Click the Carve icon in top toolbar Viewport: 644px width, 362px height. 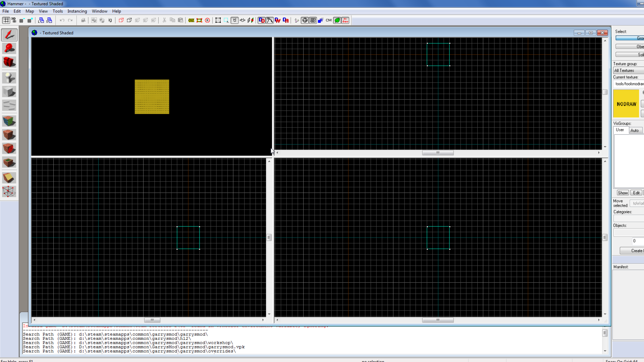point(83,20)
